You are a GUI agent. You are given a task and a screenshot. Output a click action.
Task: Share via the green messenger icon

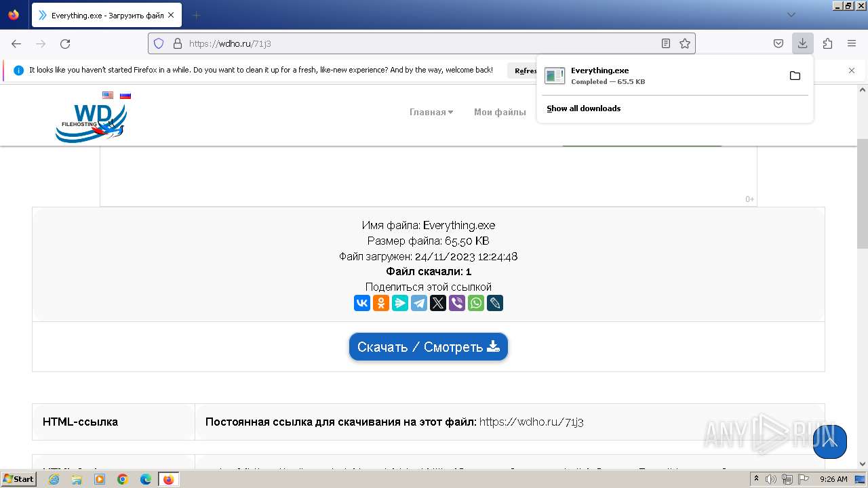tap(400, 303)
